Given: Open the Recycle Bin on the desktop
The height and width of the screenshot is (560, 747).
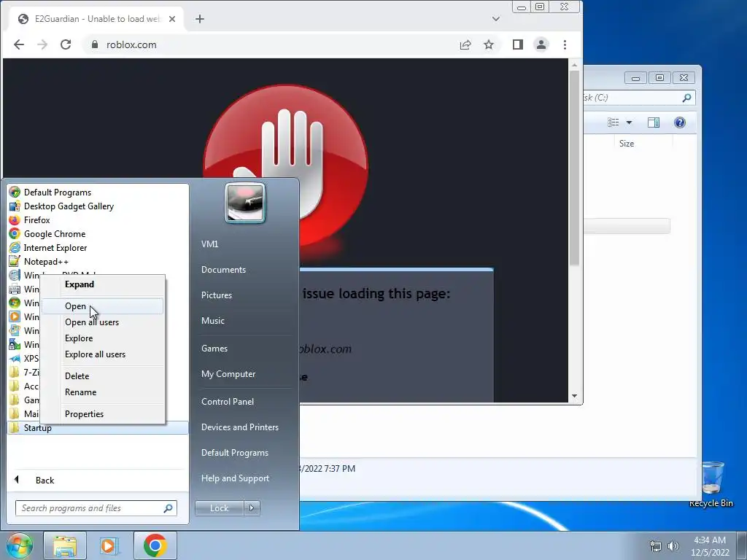Looking at the screenshot, I should (x=712, y=484).
